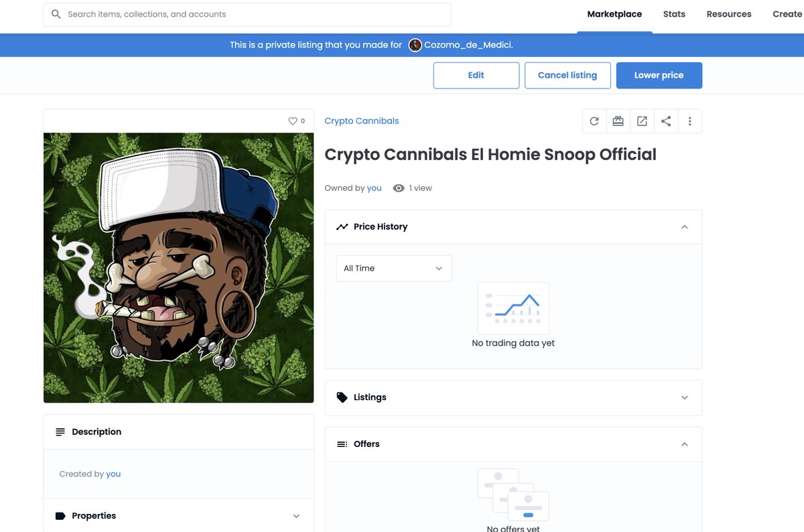Click the Properties label icon
The image size is (804, 532).
coord(60,516)
